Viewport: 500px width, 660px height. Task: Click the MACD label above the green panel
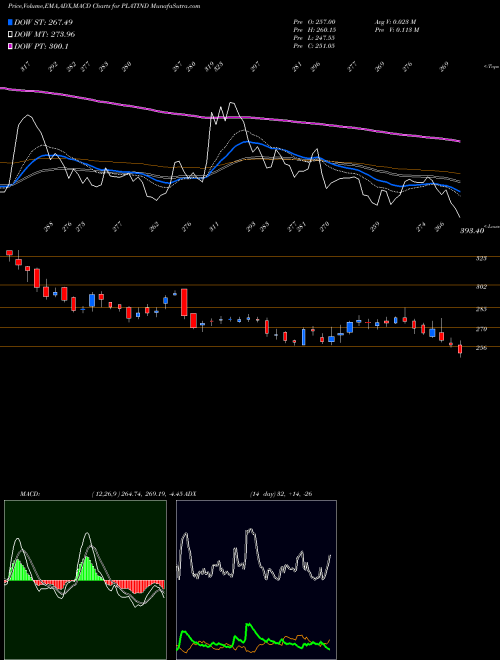coord(29,494)
